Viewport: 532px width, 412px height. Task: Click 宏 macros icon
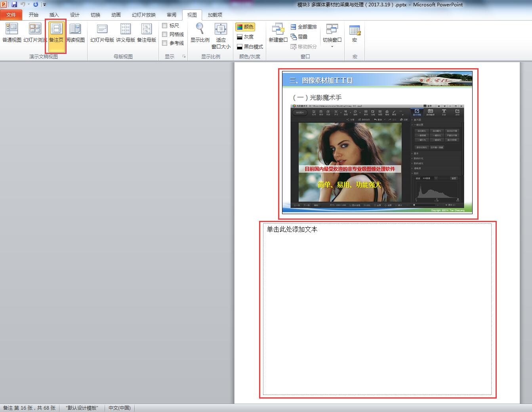coord(355,30)
